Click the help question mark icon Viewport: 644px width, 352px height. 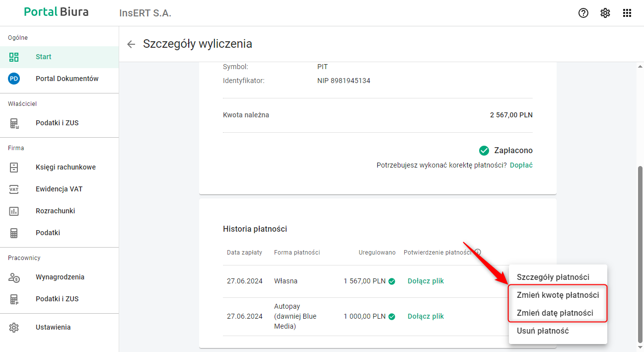583,13
